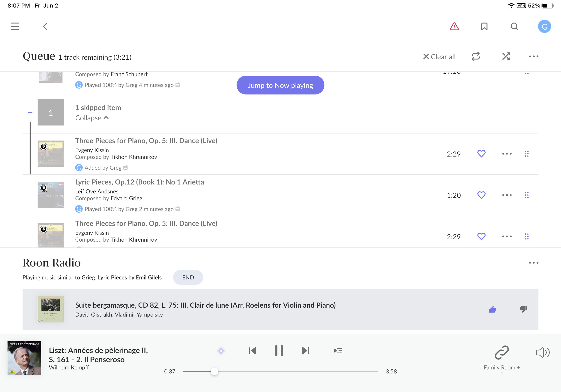
Task: Open the G profile avatar
Action: tap(544, 26)
